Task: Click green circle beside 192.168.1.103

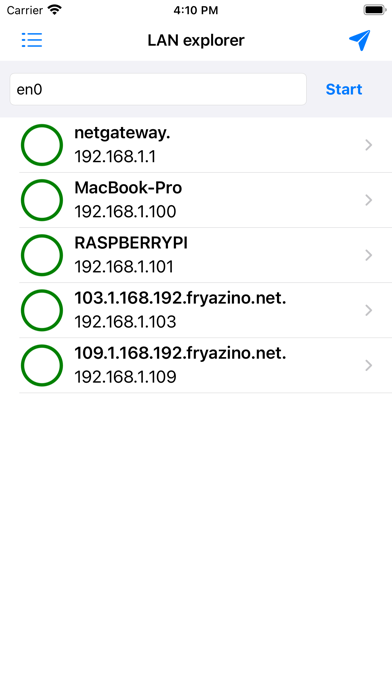Action: point(42,310)
